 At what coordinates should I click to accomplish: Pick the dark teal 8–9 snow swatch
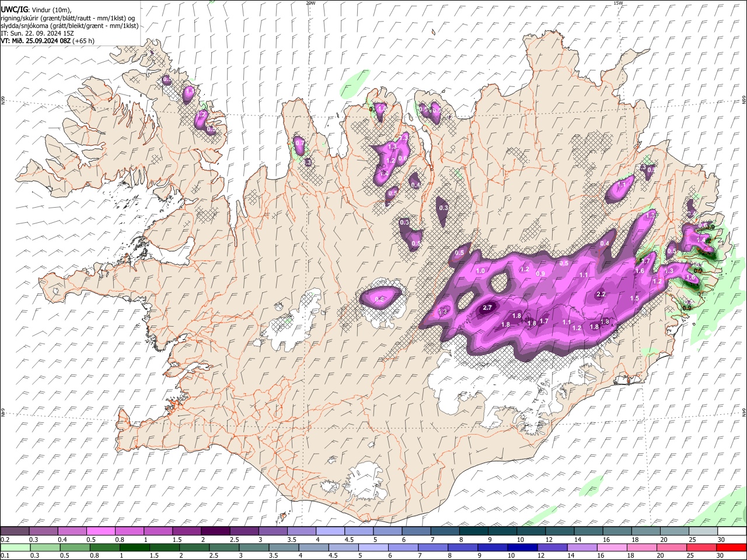coord(474,531)
